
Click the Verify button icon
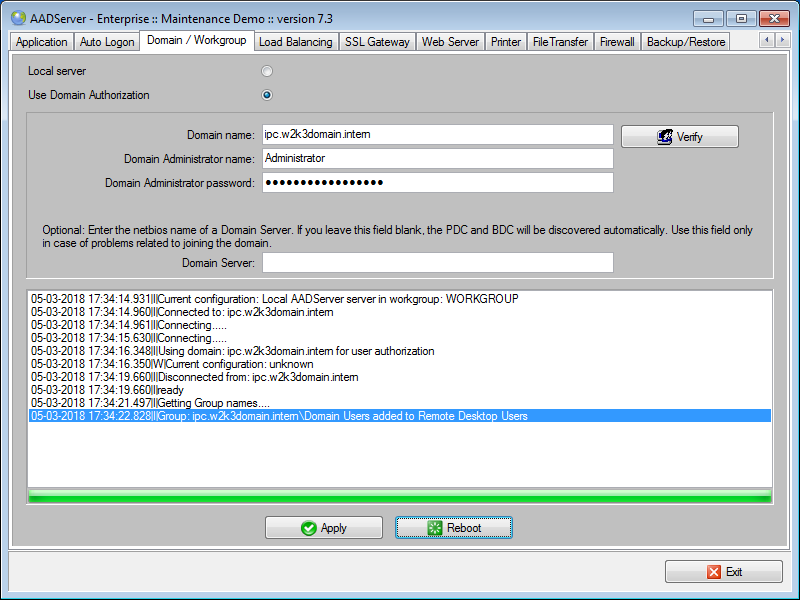(x=664, y=137)
